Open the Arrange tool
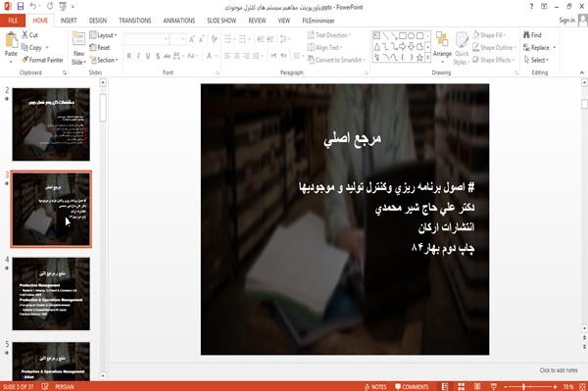Image resolution: width=588 pixels, height=391 pixels. pyautogui.click(x=442, y=45)
